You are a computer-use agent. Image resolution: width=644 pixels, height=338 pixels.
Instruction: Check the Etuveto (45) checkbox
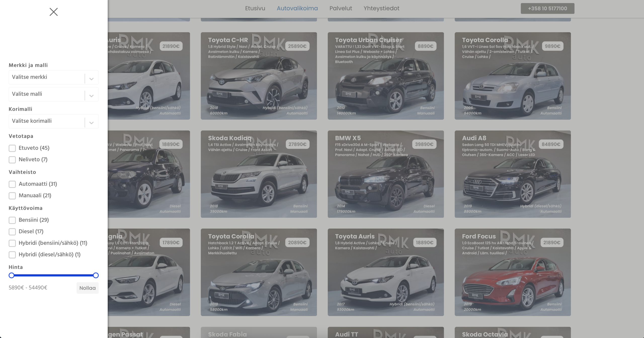pos(12,148)
